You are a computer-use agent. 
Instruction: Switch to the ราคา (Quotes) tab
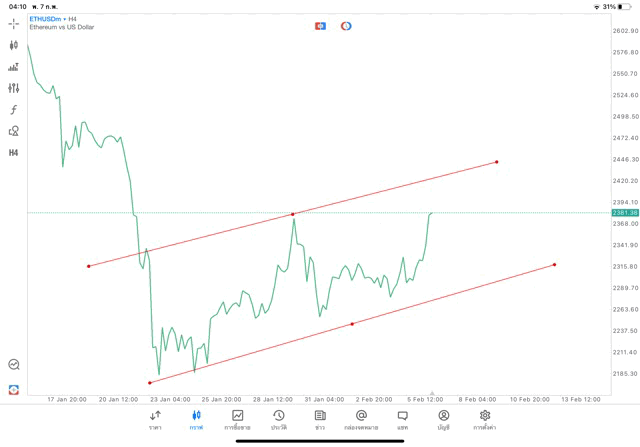point(155,419)
